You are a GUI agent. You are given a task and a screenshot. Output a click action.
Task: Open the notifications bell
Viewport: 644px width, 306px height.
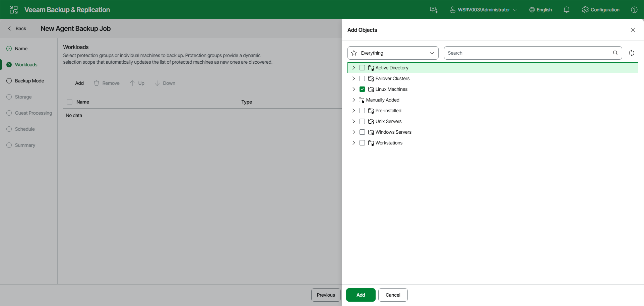pos(567,10)
